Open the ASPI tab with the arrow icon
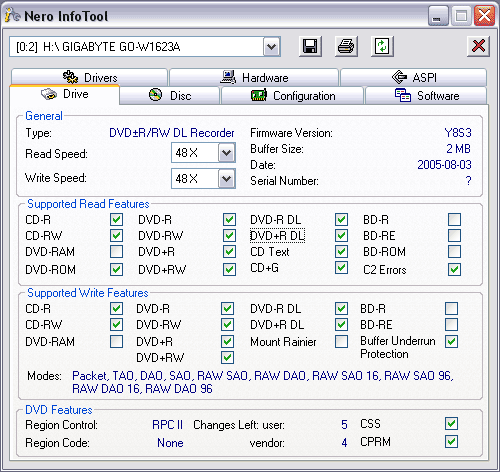This screenshot has height=472, width=500. 414,77
